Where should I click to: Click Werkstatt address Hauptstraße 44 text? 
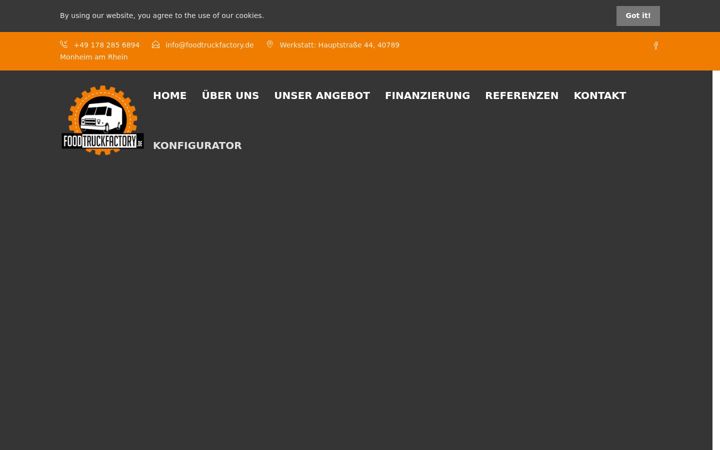339,45
